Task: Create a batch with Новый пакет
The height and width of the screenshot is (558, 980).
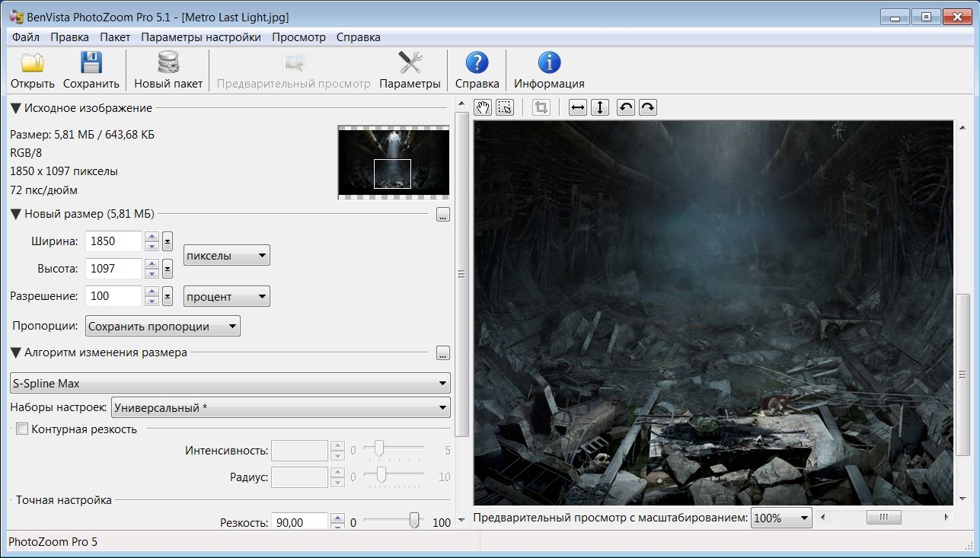Action: [168, 71]
